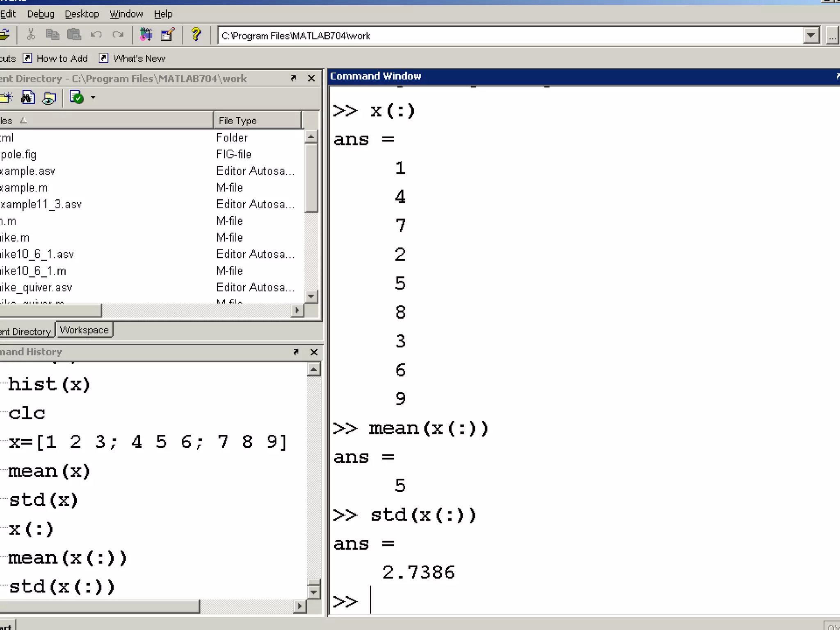Expand the Reports dropdown arrow
840x630 pixels.
pyautogui.click(x=93, y=98)
